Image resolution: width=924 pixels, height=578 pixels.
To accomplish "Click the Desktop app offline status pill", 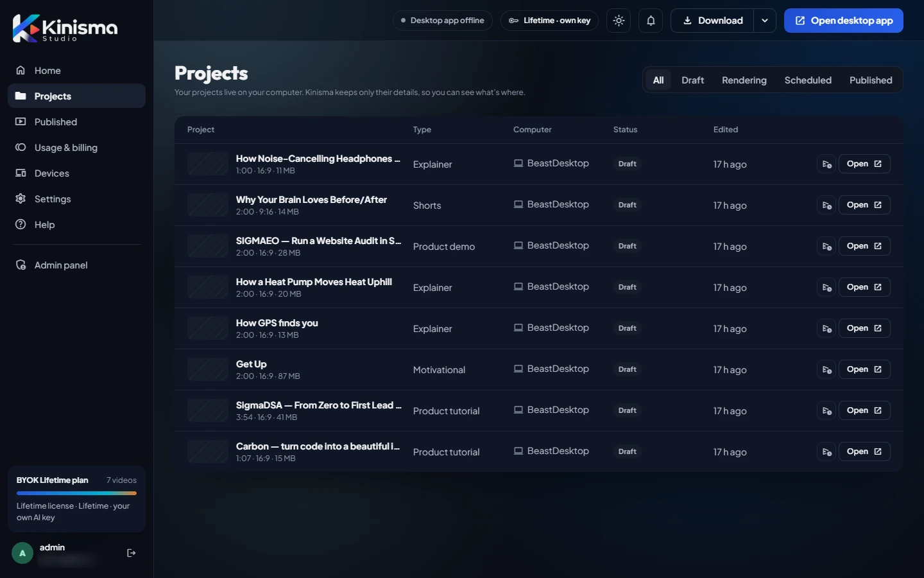I will (442, 21).
